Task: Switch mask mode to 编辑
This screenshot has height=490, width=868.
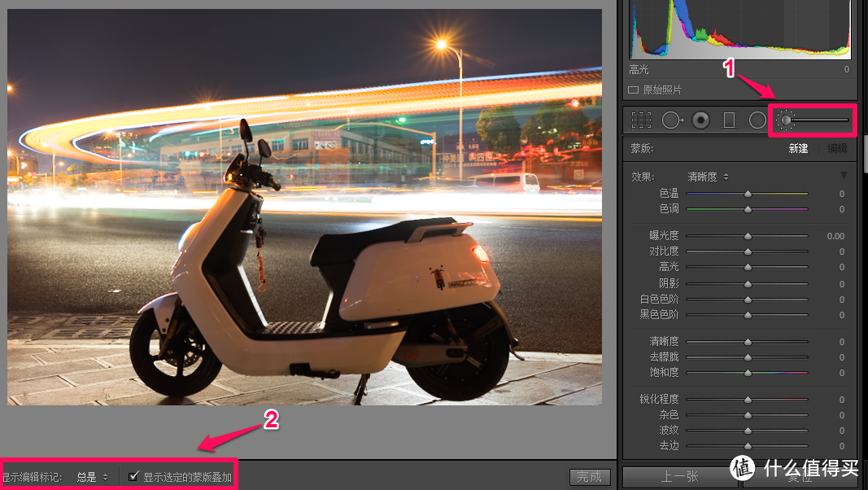Action: click(x=837, y=148)
